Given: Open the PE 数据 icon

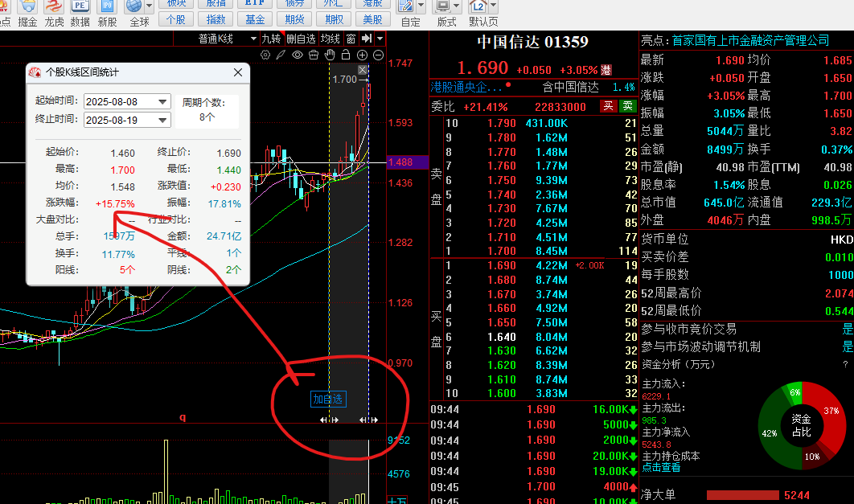Looking at the screenshot, I should [x=80, y=13].
